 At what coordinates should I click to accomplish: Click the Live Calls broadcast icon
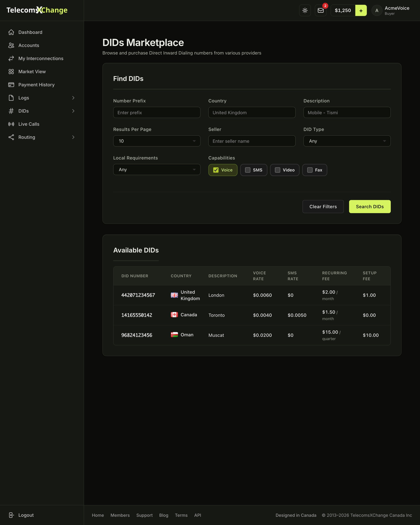[11, 124]
